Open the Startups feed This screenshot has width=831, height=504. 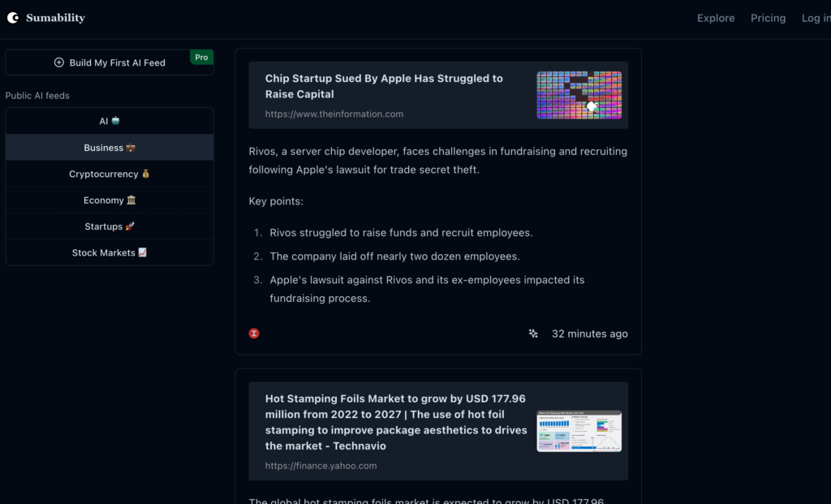110,226
